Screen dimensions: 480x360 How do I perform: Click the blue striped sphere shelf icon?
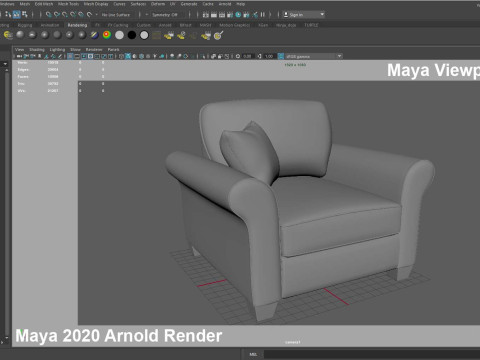[x=95, y=35]
